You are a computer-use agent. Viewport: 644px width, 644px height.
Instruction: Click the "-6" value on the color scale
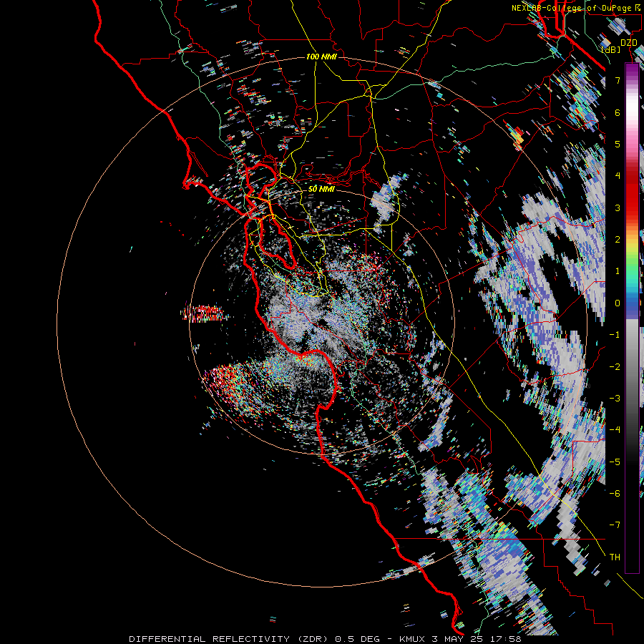[615, 493]
